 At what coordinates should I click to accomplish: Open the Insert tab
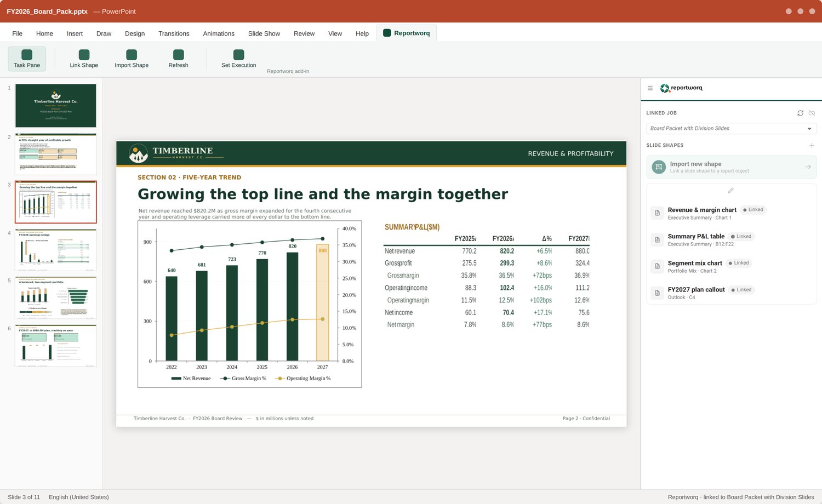tap(75, 33)
